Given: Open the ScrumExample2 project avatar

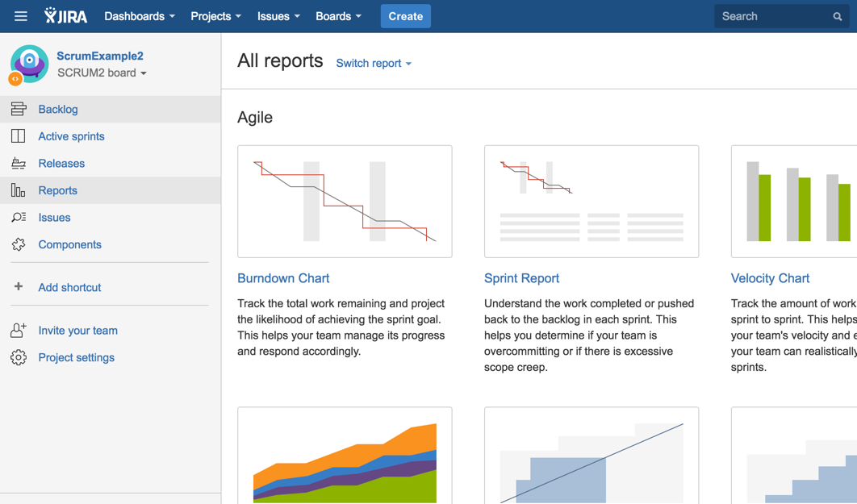Looking at the screenshot, I should click(x=30, y=64).
